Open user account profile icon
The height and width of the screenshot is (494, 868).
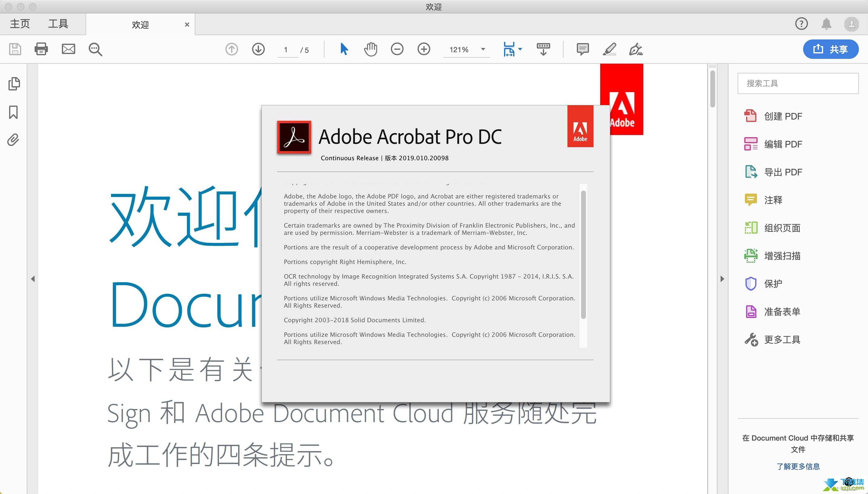coord(851,24)
